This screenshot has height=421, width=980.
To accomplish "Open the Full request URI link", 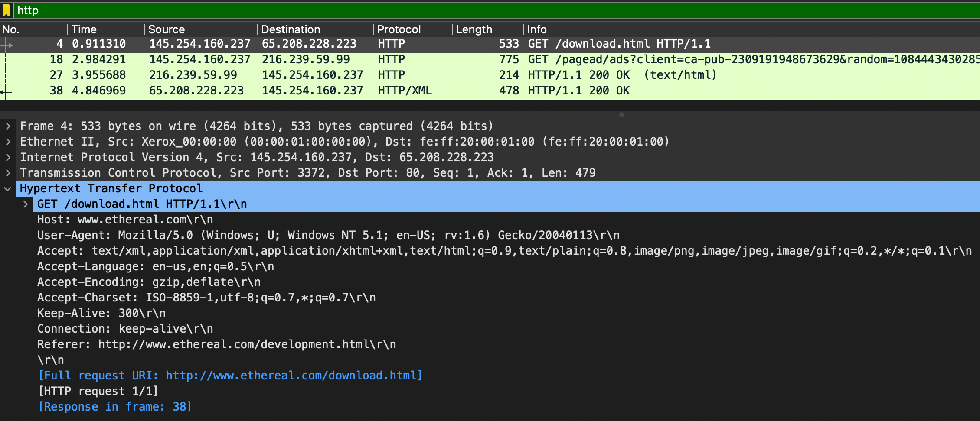I will (230, 376).
